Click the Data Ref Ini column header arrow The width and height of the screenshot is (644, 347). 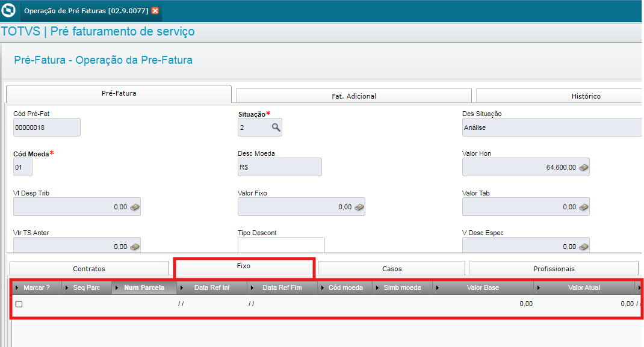182,288
